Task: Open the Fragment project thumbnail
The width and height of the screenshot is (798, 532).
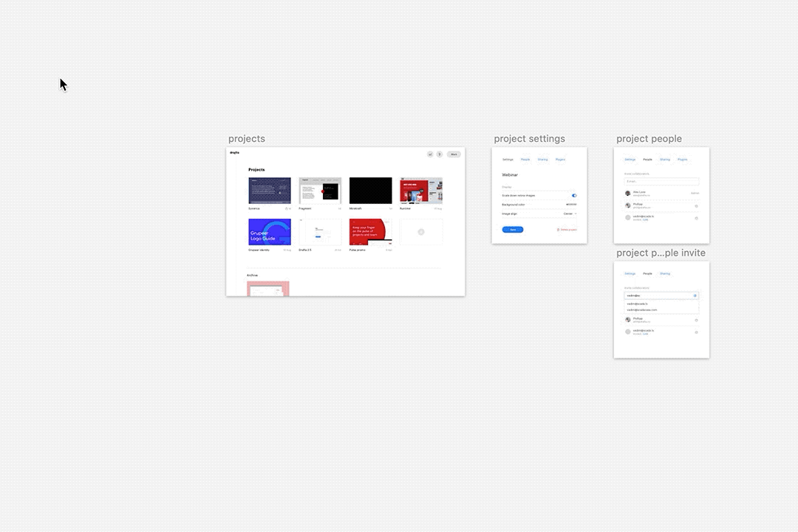Action: pyautogui.click(x=320, y=191)
